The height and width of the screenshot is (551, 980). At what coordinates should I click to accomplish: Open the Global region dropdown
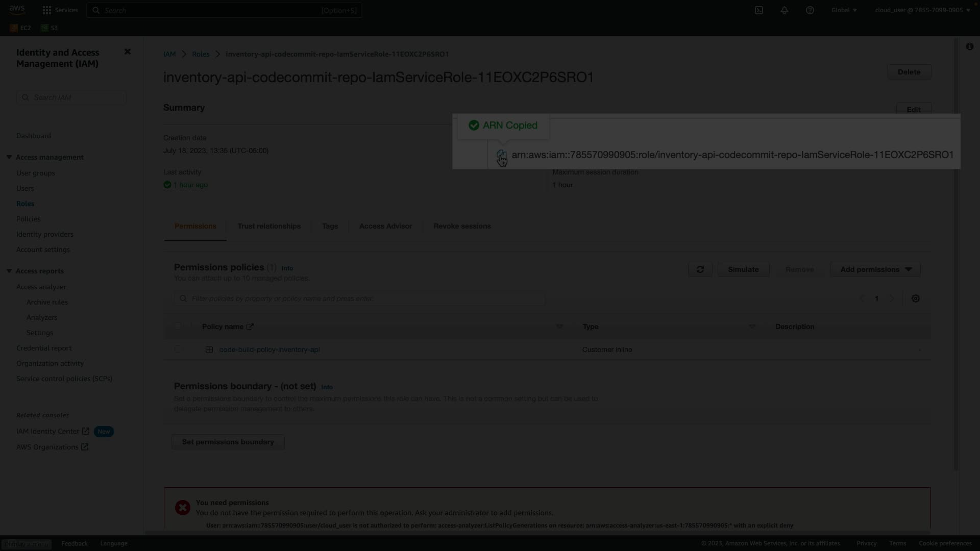point(844,10)
